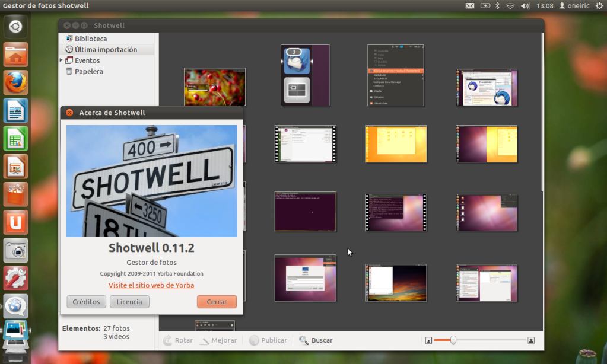Click the small thumbnail size icon
The width and height of the screenshot is (607, 364).
tap(428, 340)
